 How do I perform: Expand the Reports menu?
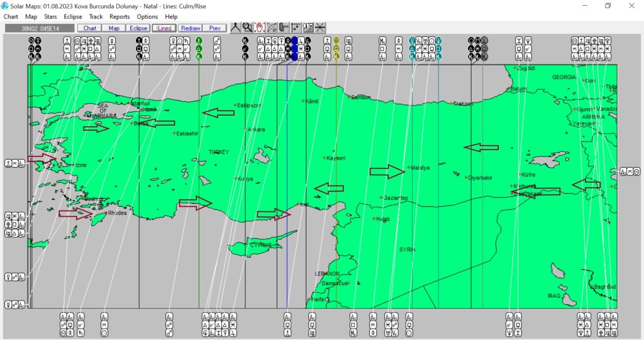point(119,16)
